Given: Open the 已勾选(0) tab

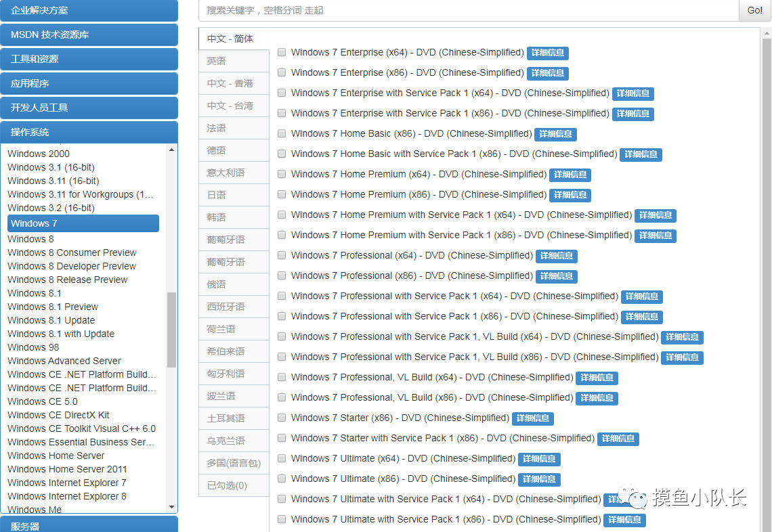Looking at the screenshot, I should [x=234, y=485].
